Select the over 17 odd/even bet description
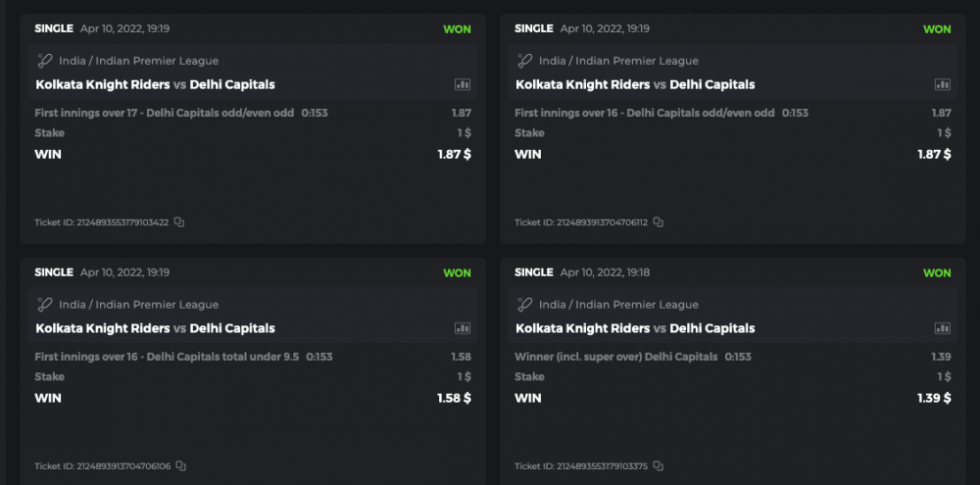This screenshot has width=980, height=485. coord(164,113)
